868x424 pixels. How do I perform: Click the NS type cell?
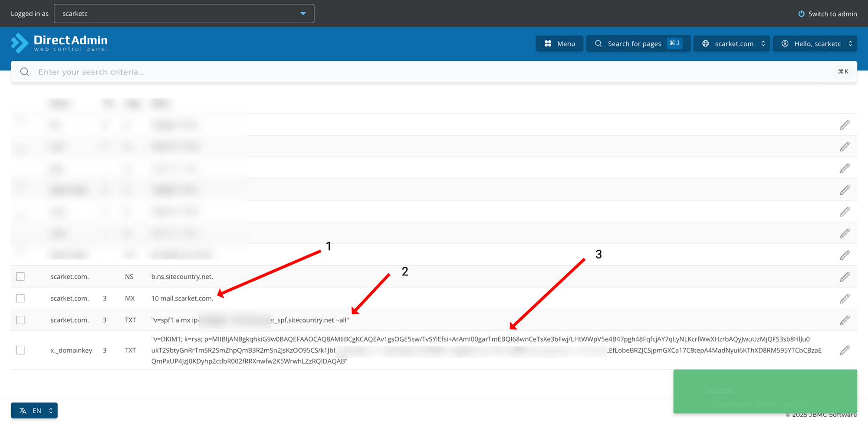[129, 277]
